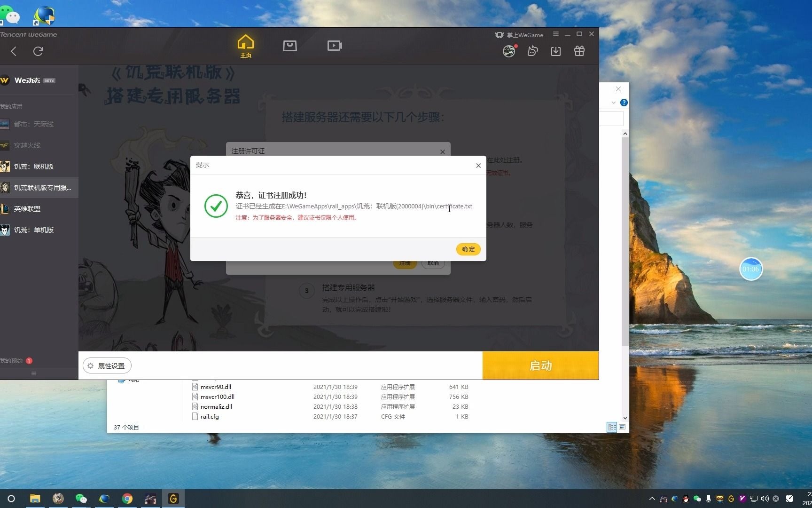Select msvcr100.dll in the file explorer

pos(217,397)
